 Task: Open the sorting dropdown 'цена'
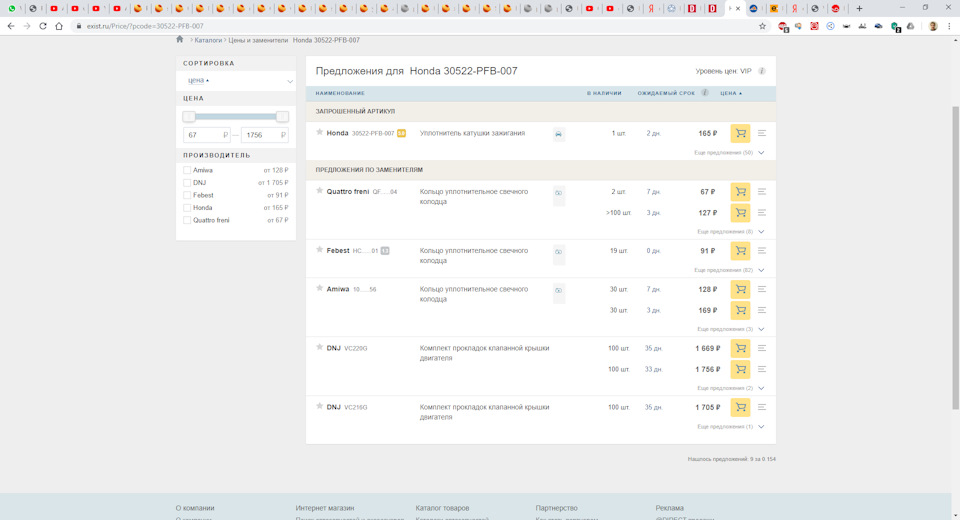(x=236, y=80)
